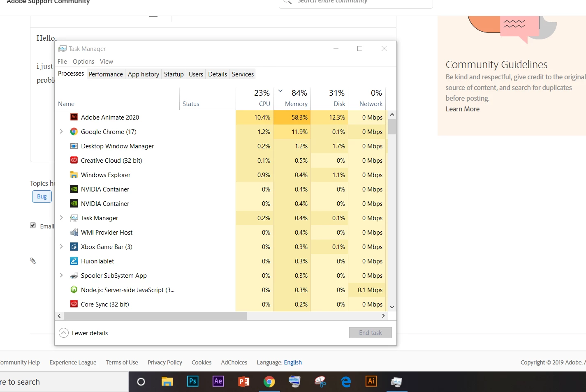Click the Desktop Window Manager icon
The height and width of the screenshot is (392, 586).
(74, 146)
